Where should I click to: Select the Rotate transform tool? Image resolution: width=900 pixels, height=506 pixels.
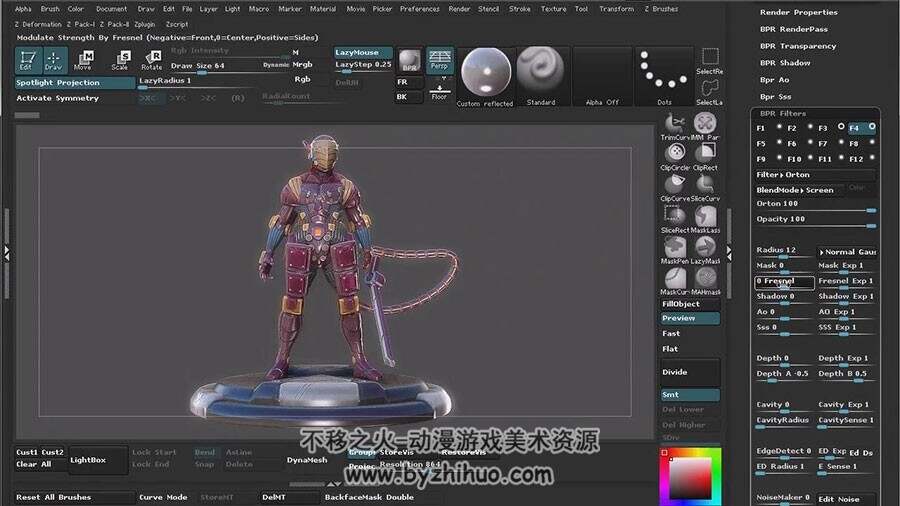tap(152, 60)
